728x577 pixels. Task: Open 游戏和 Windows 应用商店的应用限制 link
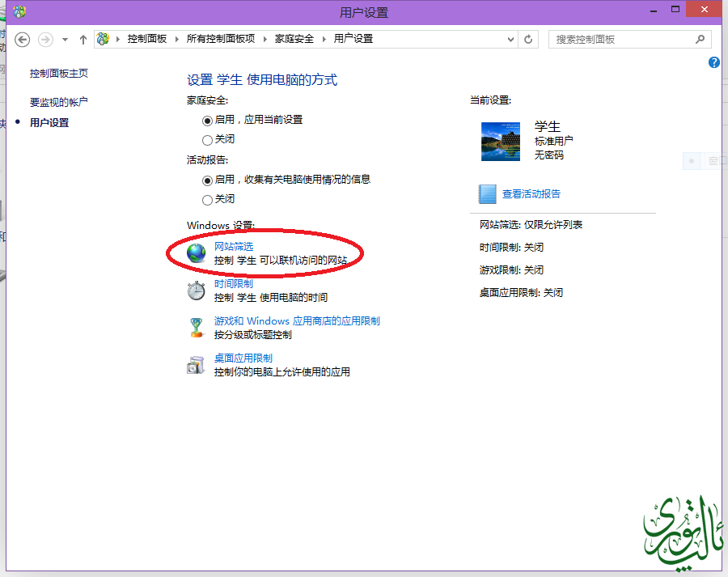click(297, 321)
